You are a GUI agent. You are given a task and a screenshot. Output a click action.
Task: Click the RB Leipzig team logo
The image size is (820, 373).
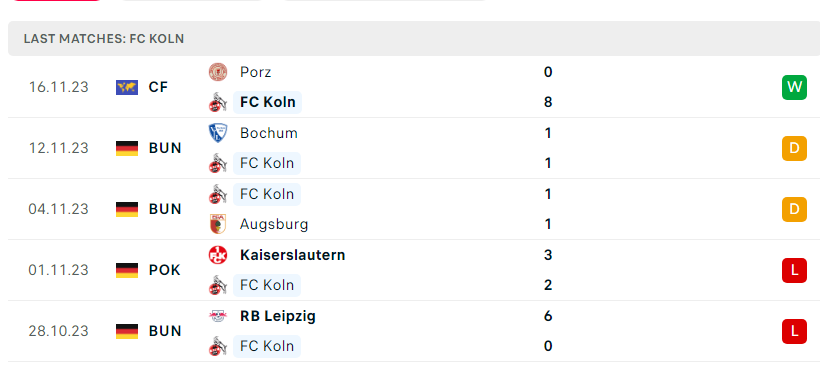[218, 316]
